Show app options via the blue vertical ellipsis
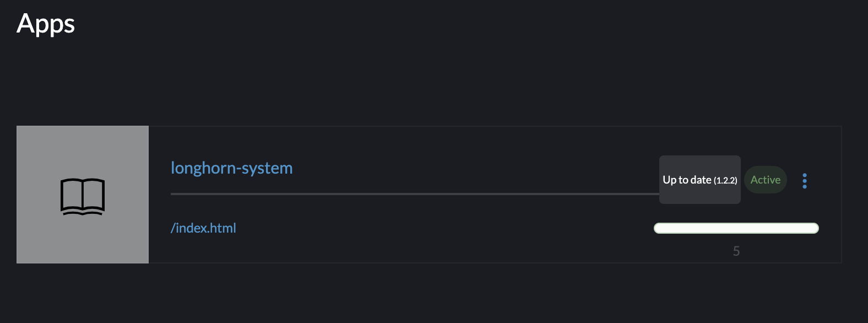The image size is (868, 323). coord(805,181)
